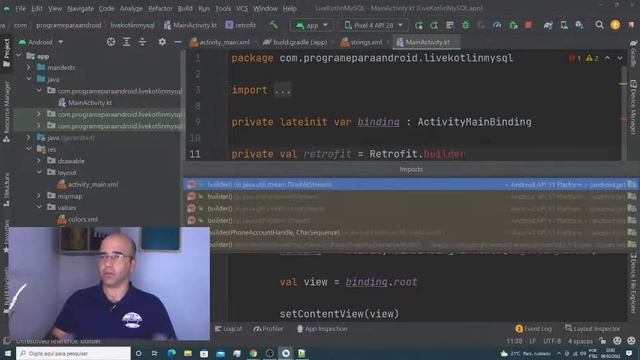640x360 pixels.
Task: Toggle the Gradle tool window on right edge
Action: [x=633, y=53]
